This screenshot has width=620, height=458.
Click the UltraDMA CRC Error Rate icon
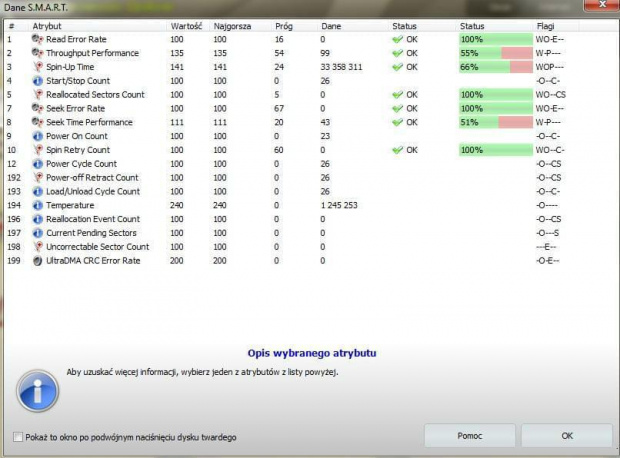(38, 261)
